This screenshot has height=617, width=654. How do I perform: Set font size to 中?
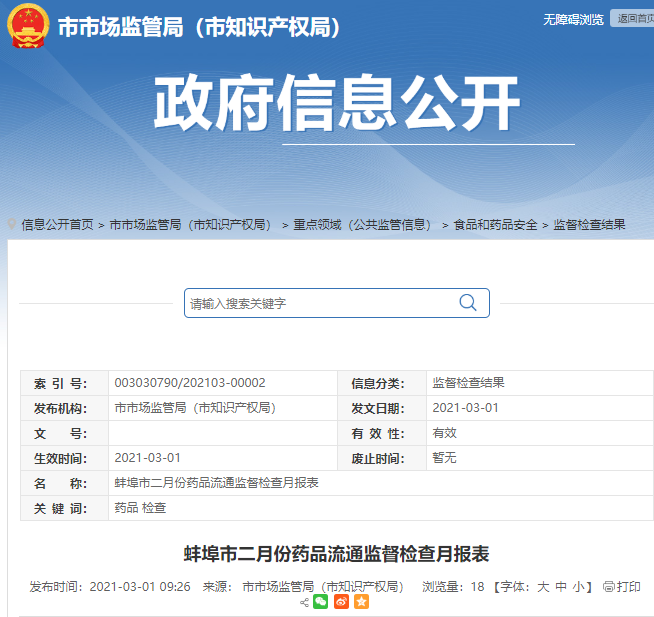click(561, 587)
